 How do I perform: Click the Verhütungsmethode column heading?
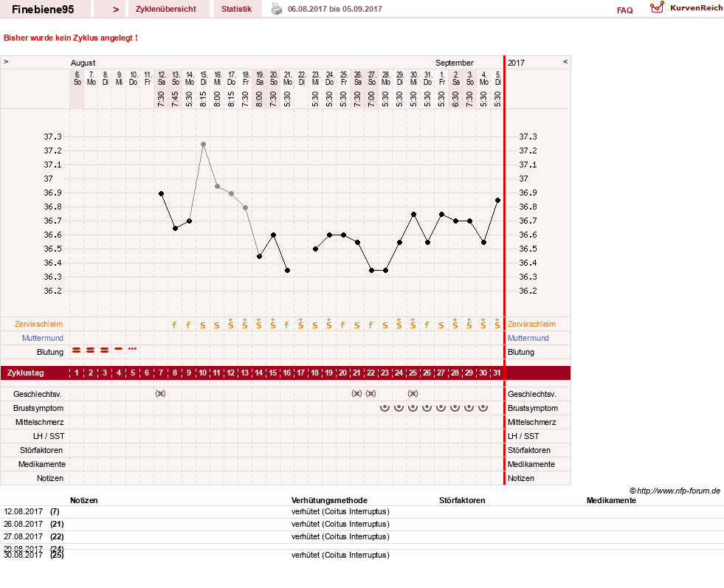(329, 500)
